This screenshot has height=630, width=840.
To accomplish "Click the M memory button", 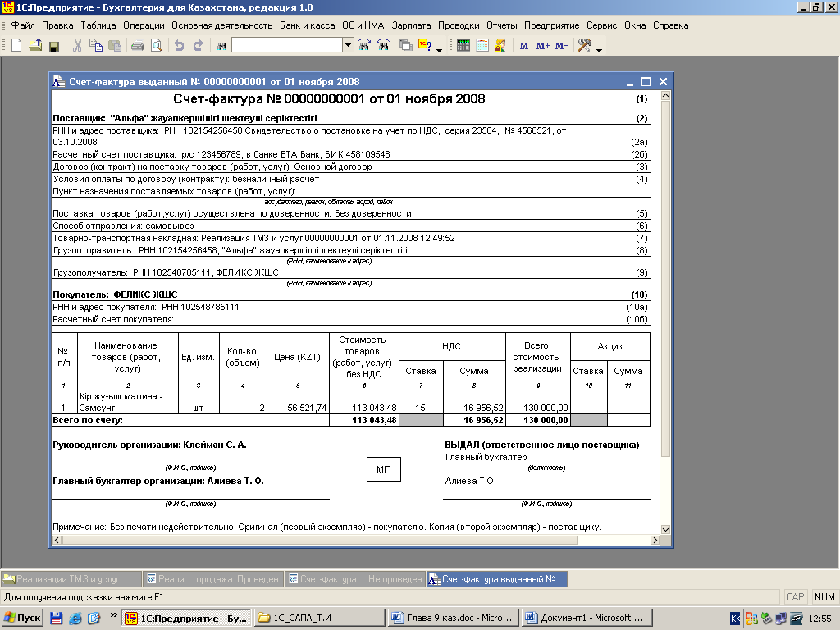I will [x=524, y=46].
